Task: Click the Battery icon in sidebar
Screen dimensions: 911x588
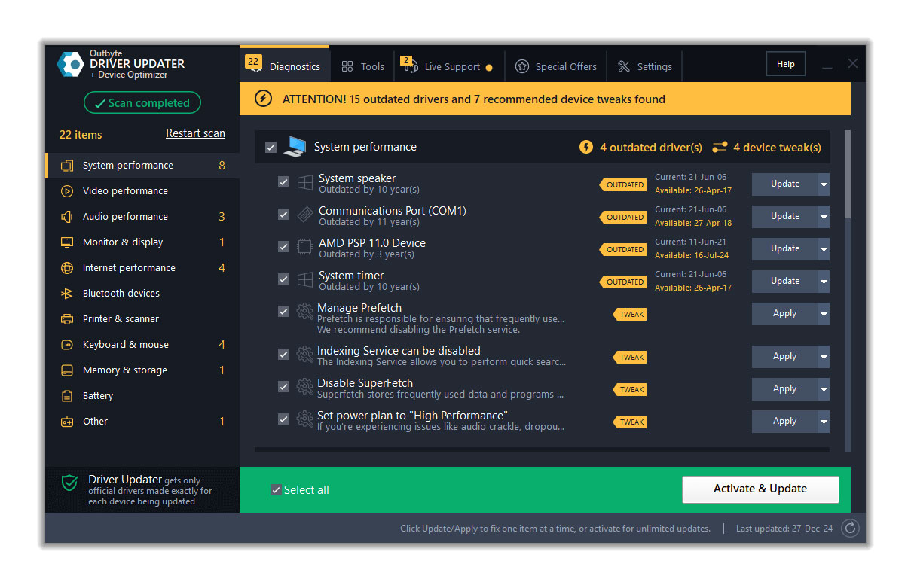Action: [x=67, y=396]
